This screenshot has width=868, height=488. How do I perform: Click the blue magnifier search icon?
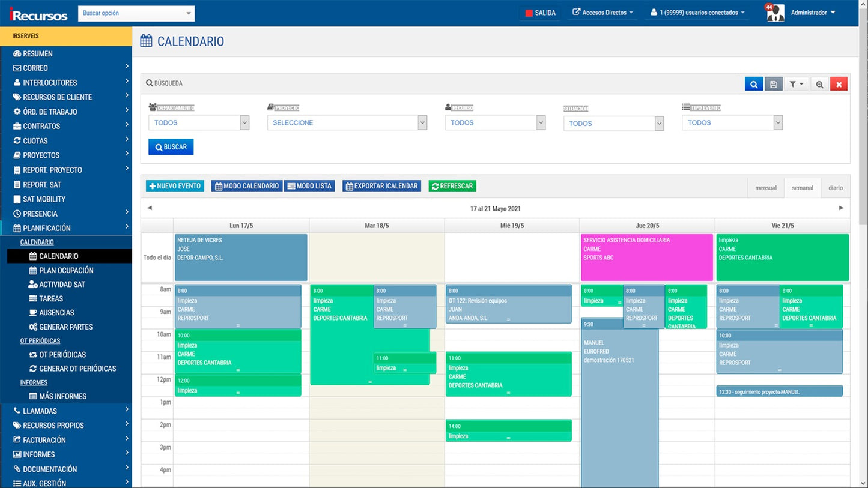753,85
